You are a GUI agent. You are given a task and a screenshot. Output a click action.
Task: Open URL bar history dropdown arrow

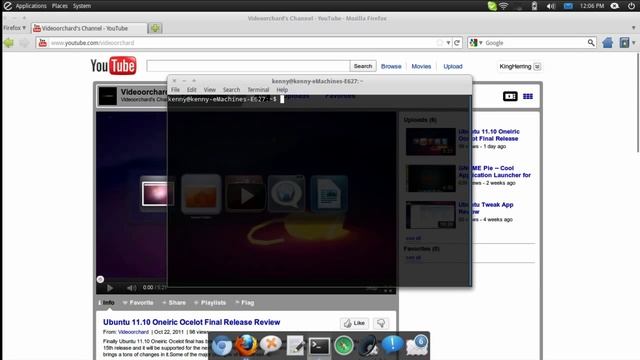(x=448, y=42)
